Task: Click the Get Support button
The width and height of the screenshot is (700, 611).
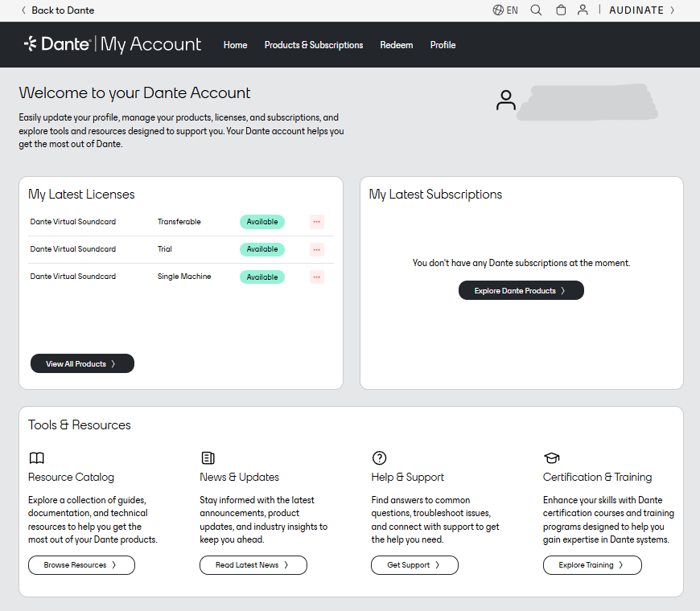Action: point(414,565)
